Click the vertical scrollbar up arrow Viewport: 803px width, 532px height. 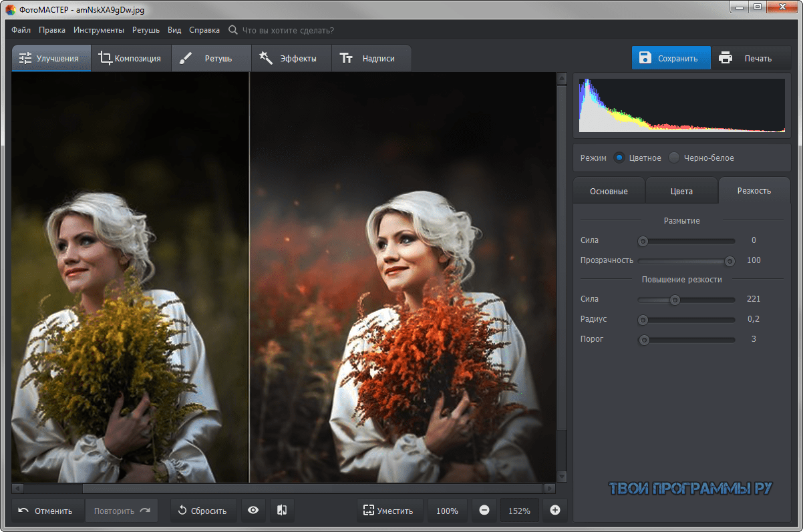click(562, 78)
